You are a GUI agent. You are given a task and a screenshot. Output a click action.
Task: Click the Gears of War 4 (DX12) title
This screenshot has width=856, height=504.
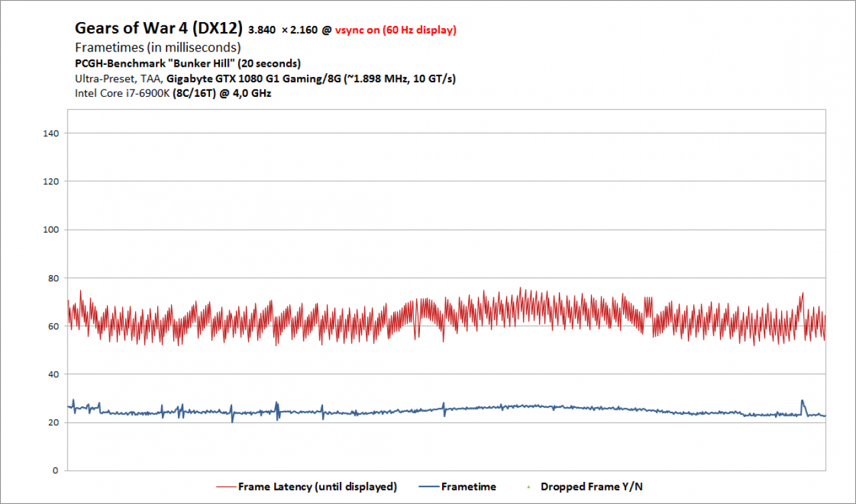tap(158, 29)
